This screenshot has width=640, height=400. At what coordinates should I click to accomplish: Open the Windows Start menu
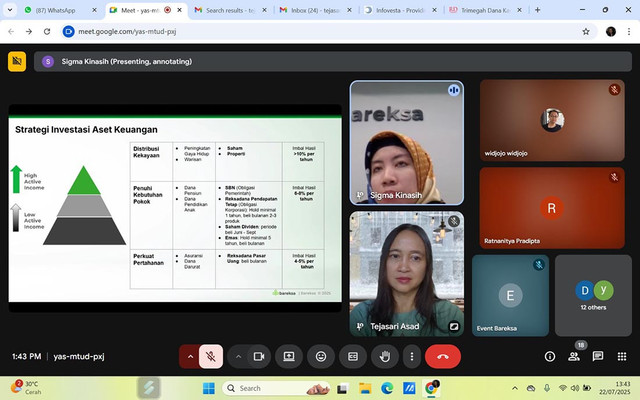[209, 388]
